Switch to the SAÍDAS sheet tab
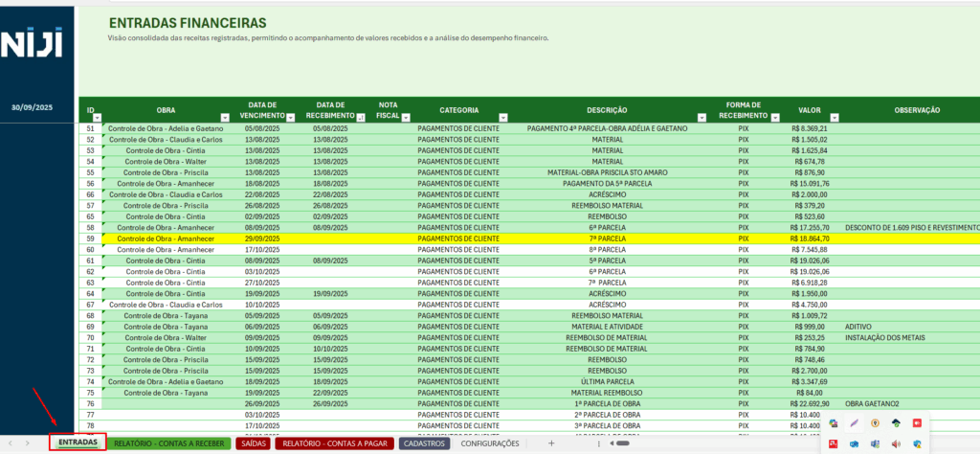Screen dimensions: 980x454 coord(254,443)
